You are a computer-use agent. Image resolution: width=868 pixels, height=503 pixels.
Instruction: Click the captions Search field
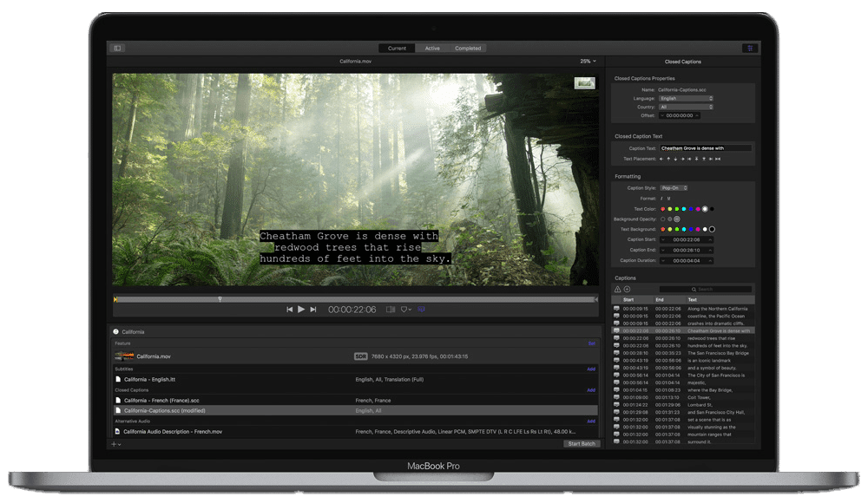pyautogui.click(x=705, y=290)
